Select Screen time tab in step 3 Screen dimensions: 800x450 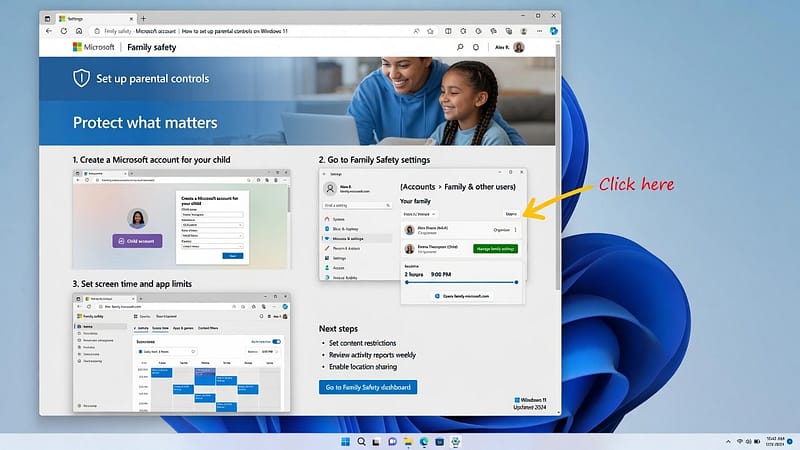160,329
